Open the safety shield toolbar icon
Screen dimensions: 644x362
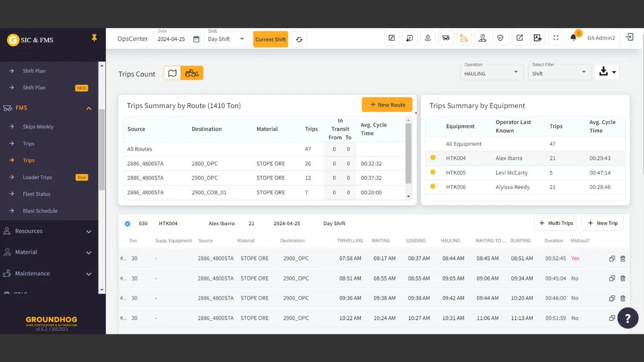click(x=500, y=38)
